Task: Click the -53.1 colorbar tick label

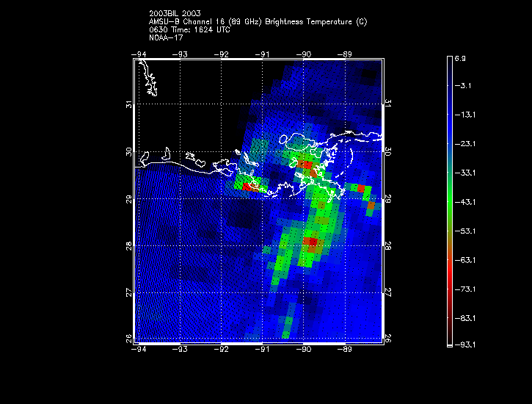Action: pos(465,231)
